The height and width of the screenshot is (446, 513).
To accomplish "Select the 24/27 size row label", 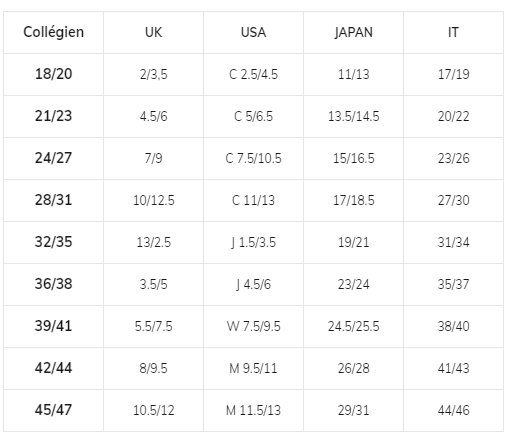I will point(53,158).
